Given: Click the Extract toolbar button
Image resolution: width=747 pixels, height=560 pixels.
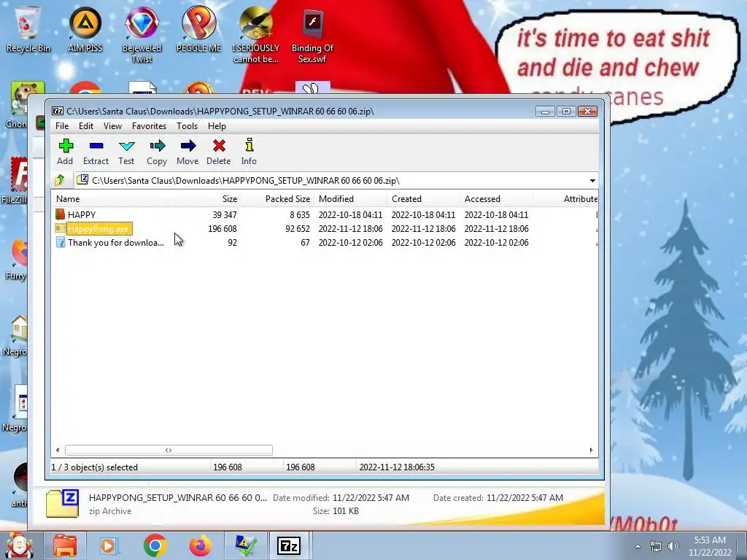Looking at the screenshot, I should (x=96, y=152).
